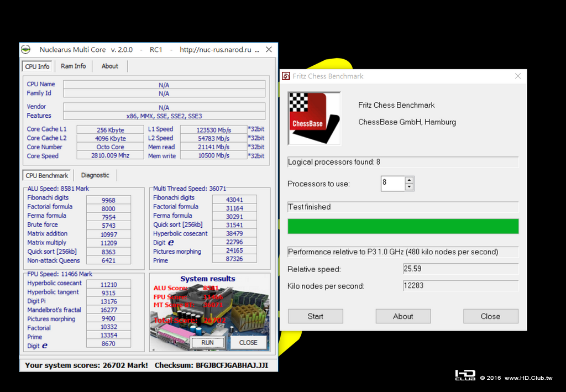Click Multi Thread Pictures morphing value 24165
The height and width of the screenshot is (392, 566).
[x=234, y=250]
